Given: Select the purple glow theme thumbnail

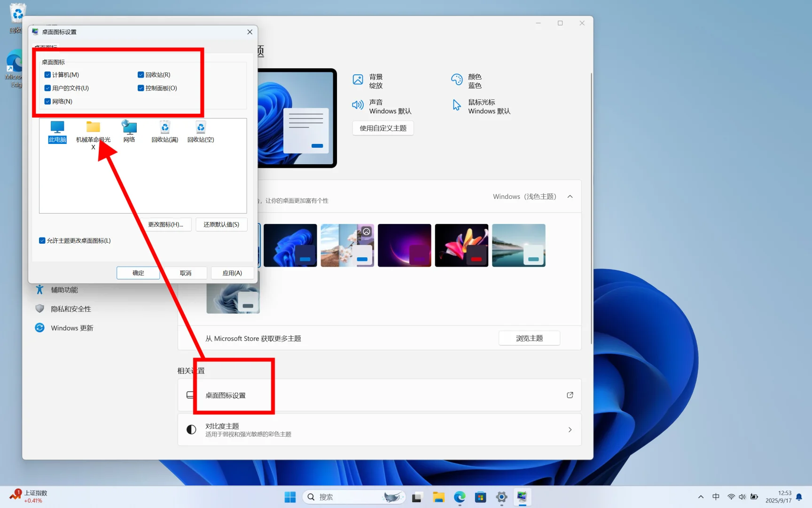Looking at the screenshot, I should point(405,246).
